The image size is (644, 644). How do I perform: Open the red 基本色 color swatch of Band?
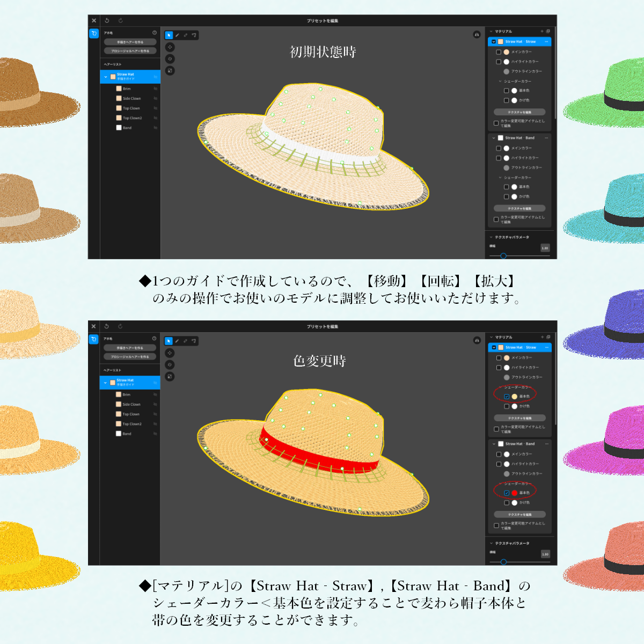[514, 493]
